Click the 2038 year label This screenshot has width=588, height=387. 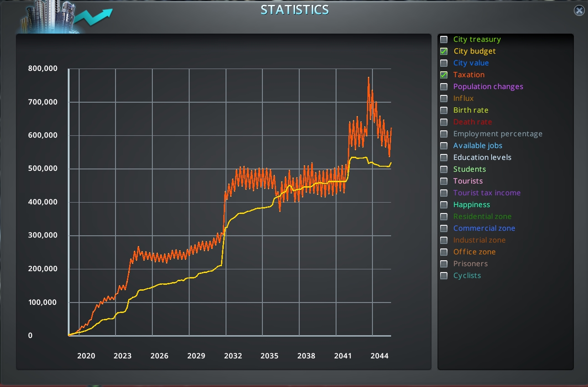[306, 356]
